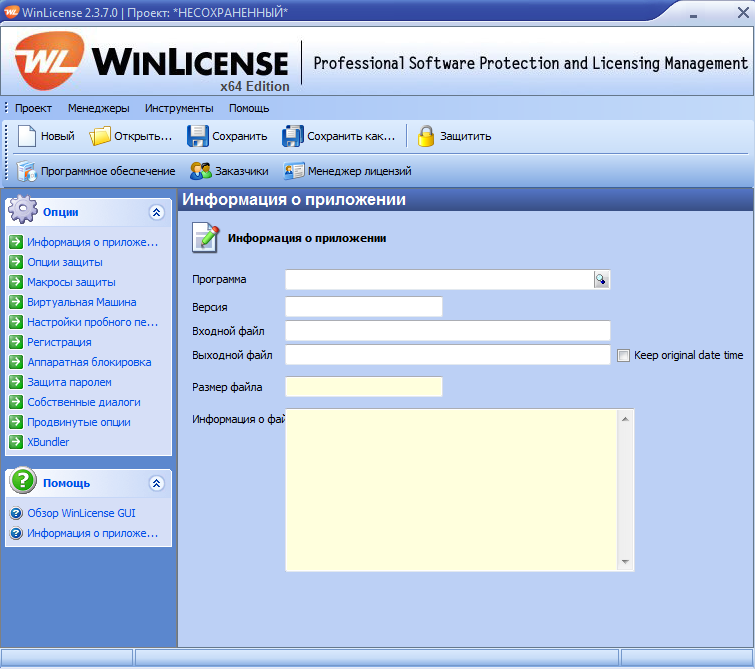The height and width of the screenshot is (669, 755).
Task: Open the Customers manager (Заказчики)
Action: [201, 171]
